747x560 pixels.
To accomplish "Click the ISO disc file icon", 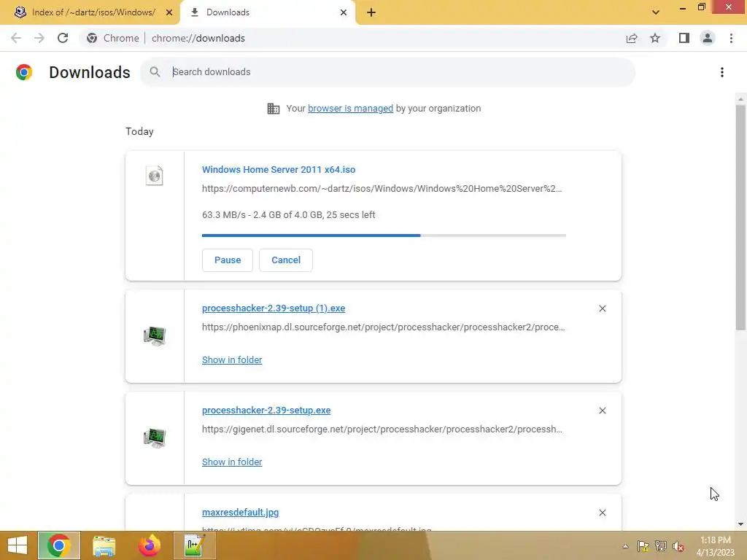I will pos(155,176).
